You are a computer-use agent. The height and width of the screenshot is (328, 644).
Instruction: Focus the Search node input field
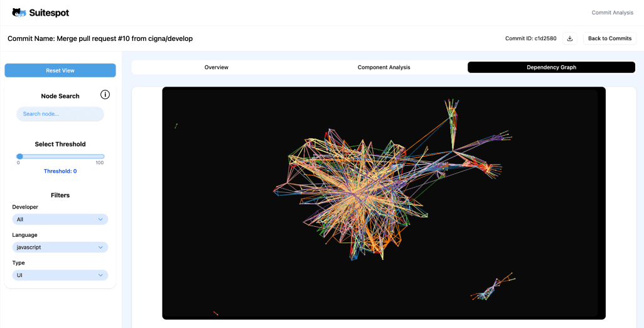tap(60, 114)
